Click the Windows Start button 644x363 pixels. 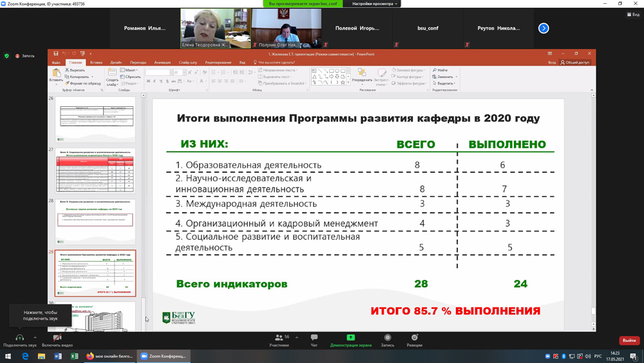coord(8,357)
